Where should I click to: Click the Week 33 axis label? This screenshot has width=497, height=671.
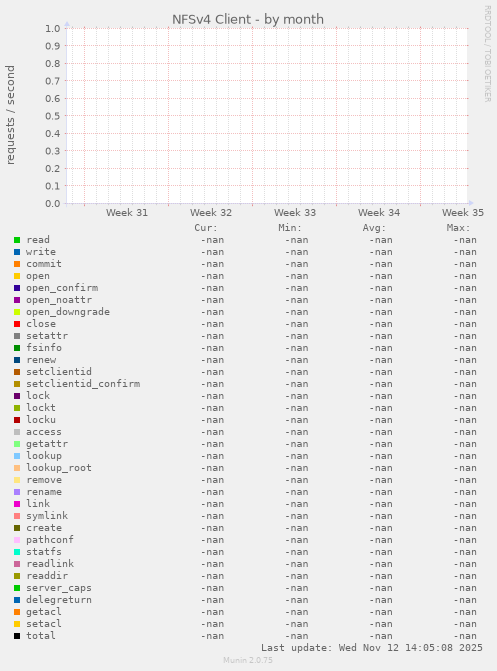(x=295, y=213)
